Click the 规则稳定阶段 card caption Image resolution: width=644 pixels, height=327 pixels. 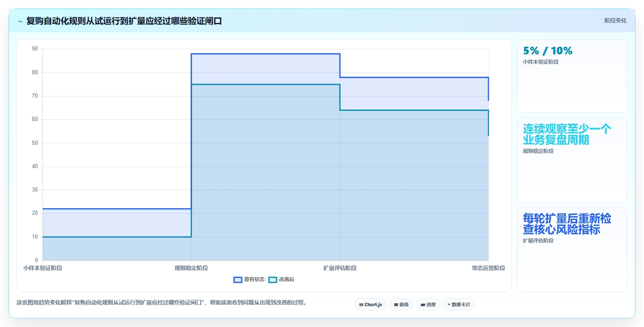(x=538, y=151)
